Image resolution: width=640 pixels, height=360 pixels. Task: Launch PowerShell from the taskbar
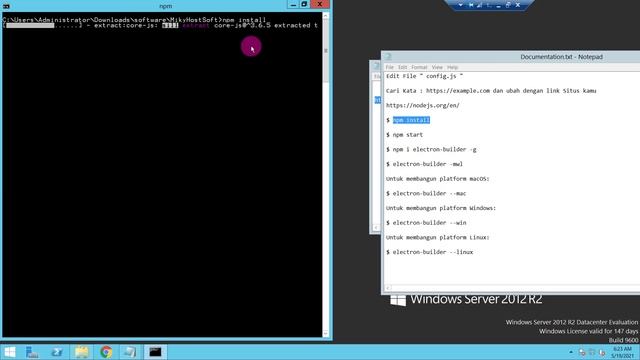pyautogui.click(x=57, y=352)
